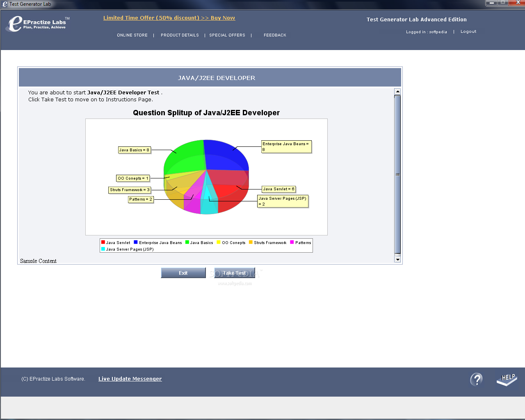
Task: Click the cyan Java Server Pages legend swatch
Action: pos(103,249)
